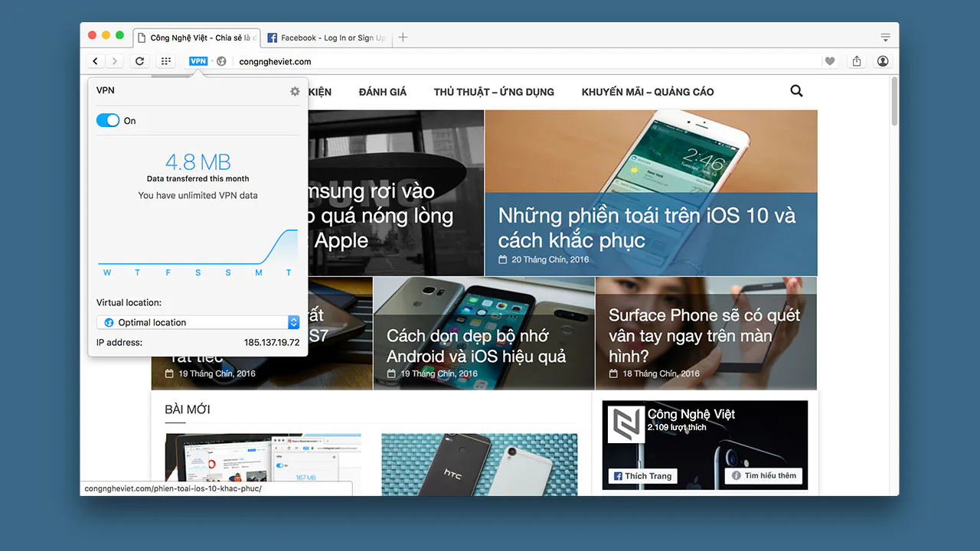This screenshot has height=551, width=980.
Task: Open the tab menu icon at right
Action: click(885, 37)
